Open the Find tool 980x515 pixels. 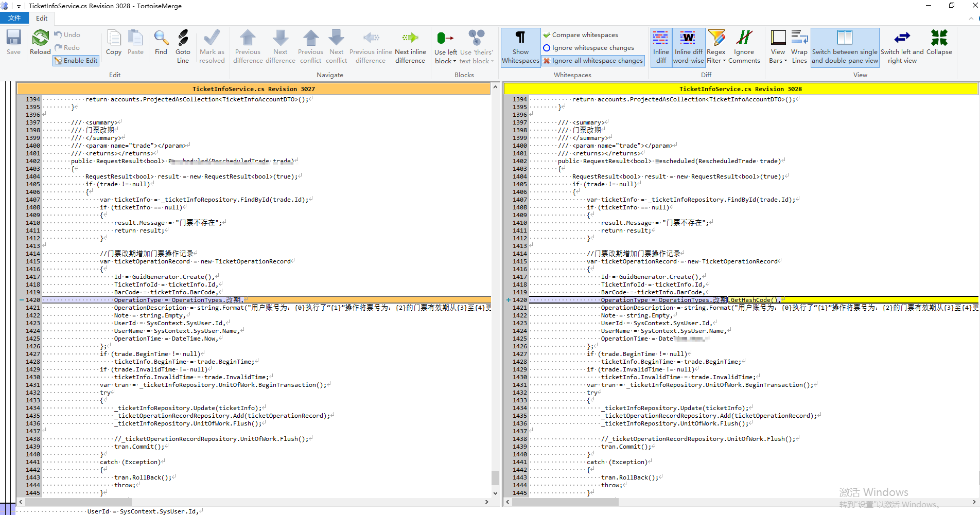coord(161,42)
